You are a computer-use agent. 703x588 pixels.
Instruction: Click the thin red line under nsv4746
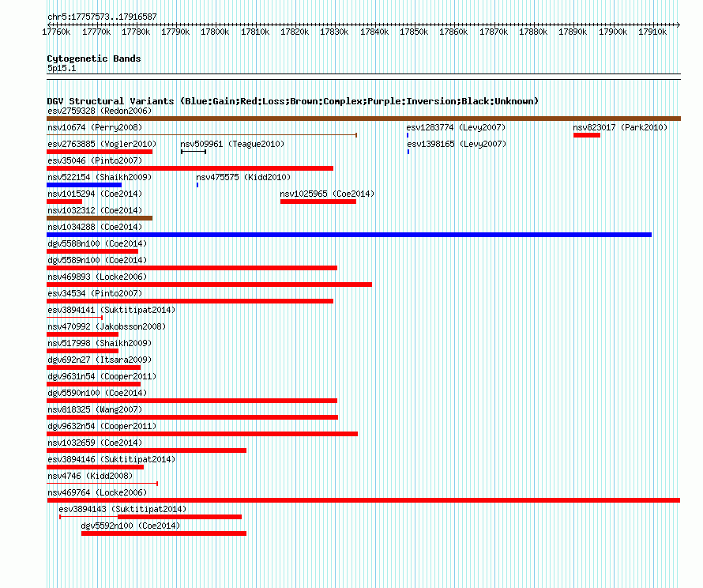(x=102, y=484)
